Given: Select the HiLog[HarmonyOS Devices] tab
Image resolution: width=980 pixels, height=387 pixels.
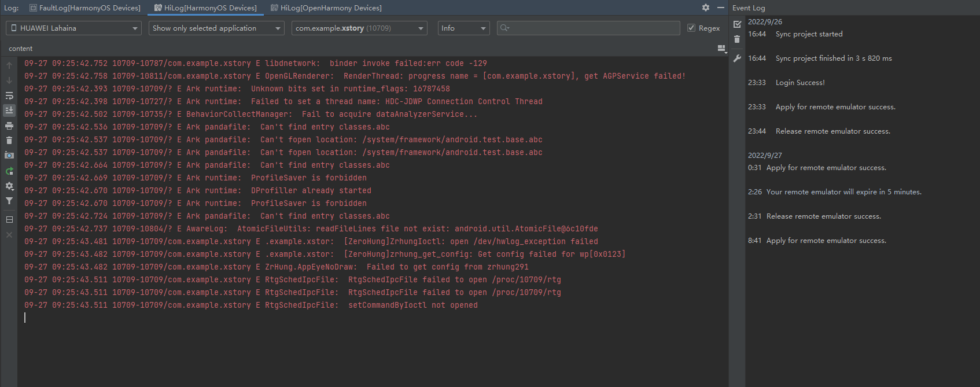Looking at the screenshot, I should (205, 8).
